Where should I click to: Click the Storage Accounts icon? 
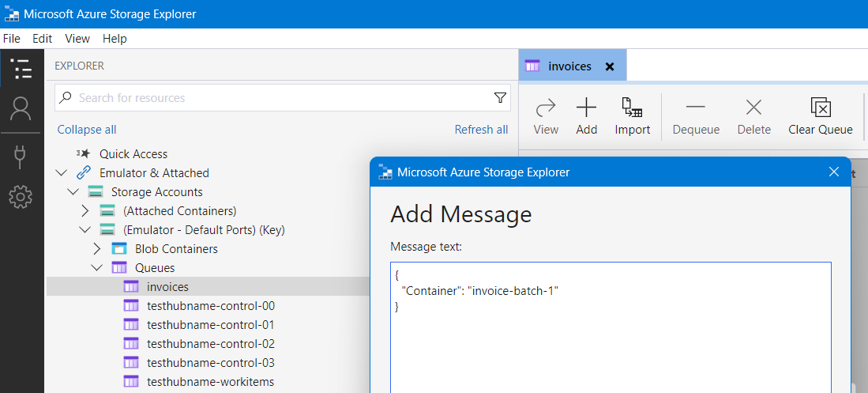click(96, 192)
